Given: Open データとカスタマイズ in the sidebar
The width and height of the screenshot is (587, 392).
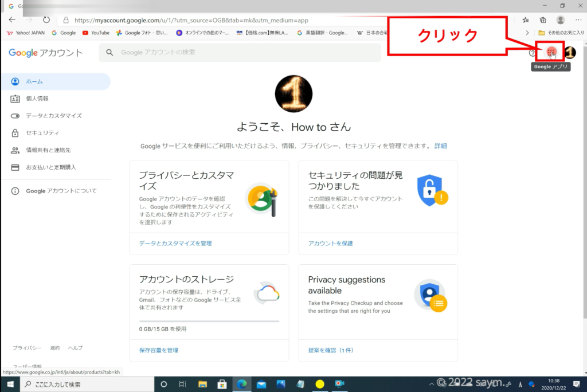Looking at the screenshot, I should tap(53, 116).
